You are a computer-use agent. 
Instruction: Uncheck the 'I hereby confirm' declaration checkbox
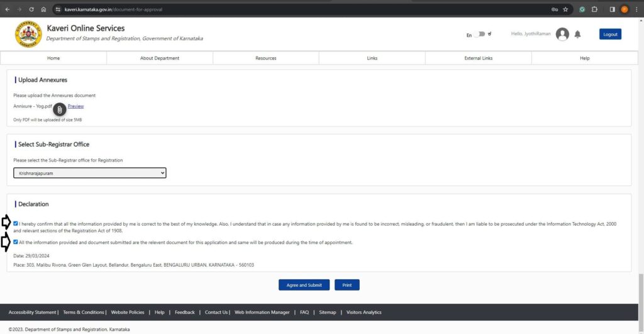[16, 223]
